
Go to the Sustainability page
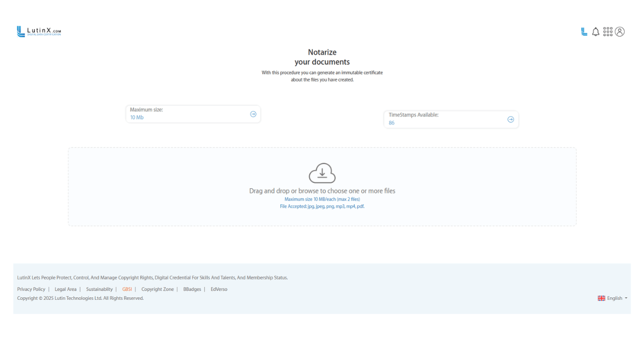99,289
